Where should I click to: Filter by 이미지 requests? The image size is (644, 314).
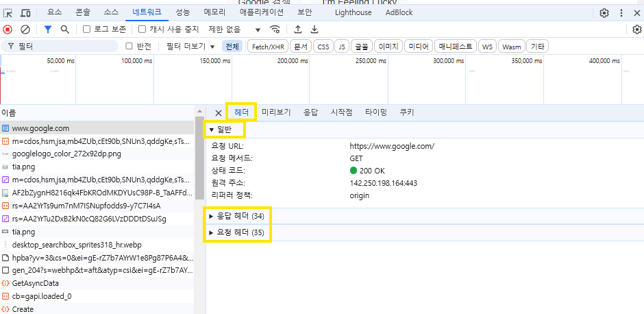click(x=388, y=47)
